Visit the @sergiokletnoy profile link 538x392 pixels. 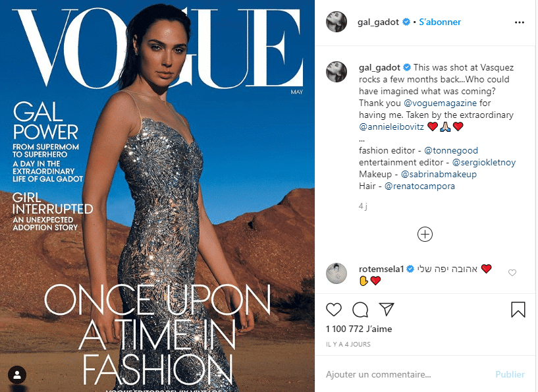pyautogui.click(x=484, y=162)
